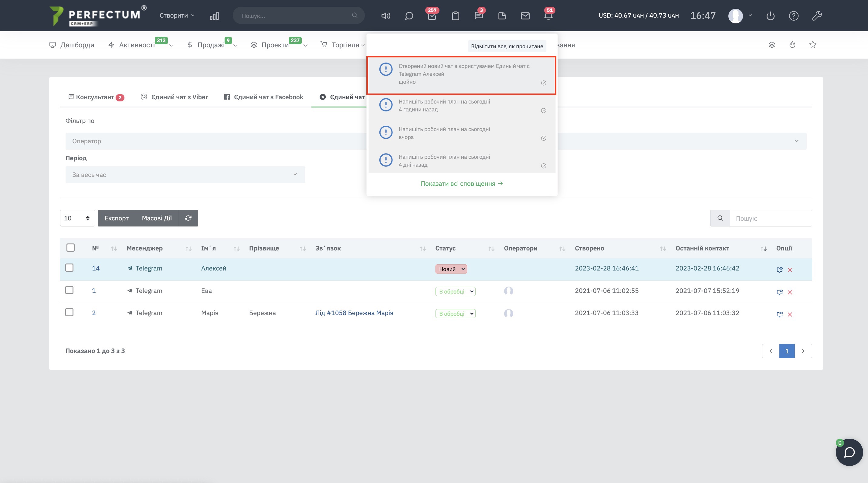This screenshot has height=483, width=868.
Task: Click 'Відмітити все, як прочитане' button
Action: click(x=507, y=46)
